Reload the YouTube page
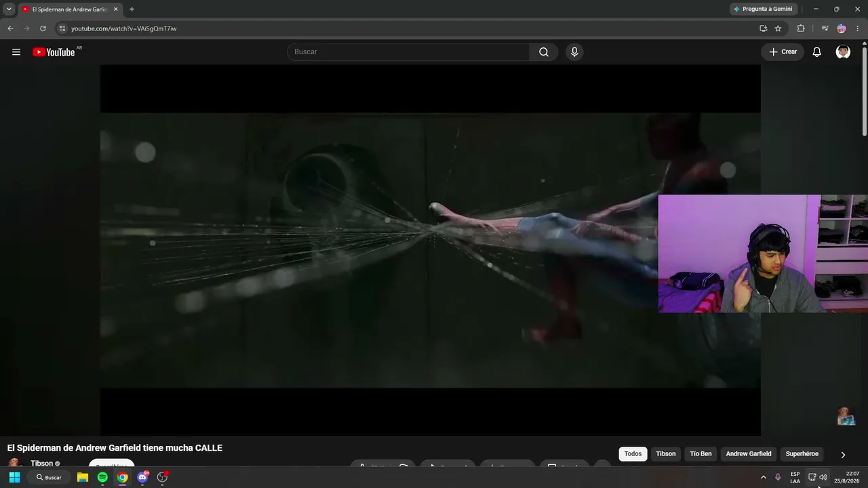This screenshot has height=488, width=868. [43, 28]
